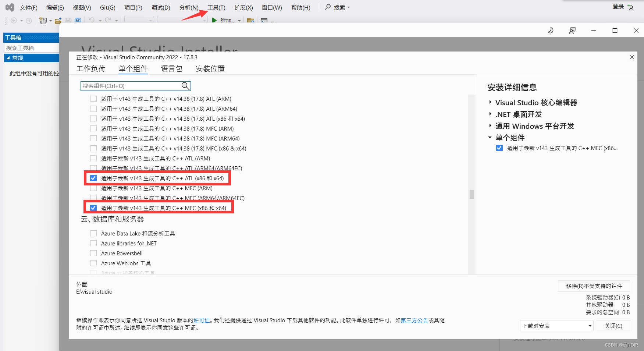Uncheck MFC item in installation details
Screen dimensions: 644x351
click(x=499, y=148)
